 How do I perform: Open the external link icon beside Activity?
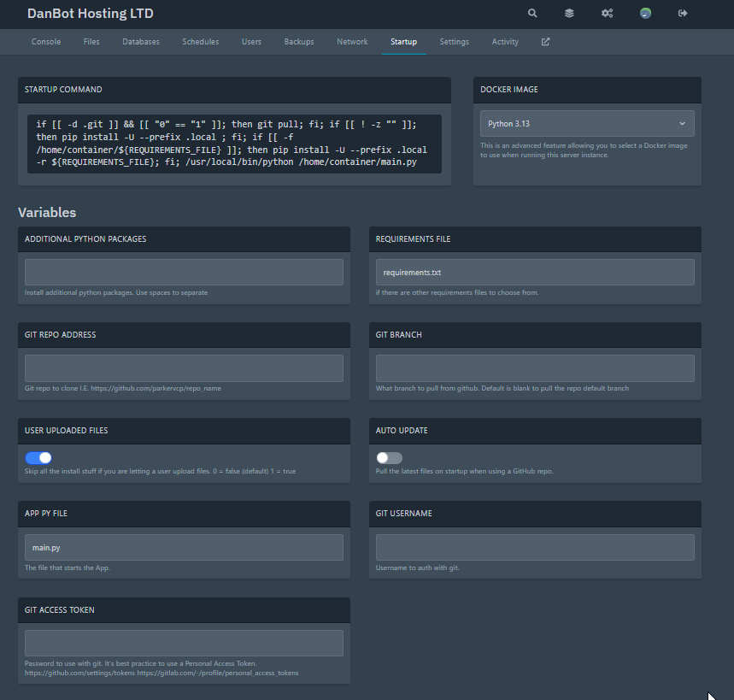click(545, 41)
